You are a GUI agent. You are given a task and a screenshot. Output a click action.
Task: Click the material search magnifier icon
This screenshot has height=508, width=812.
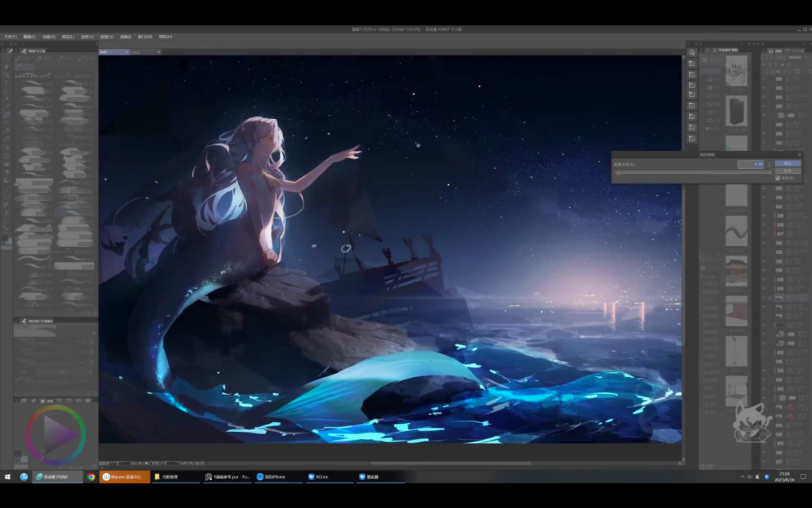(692, 52)
